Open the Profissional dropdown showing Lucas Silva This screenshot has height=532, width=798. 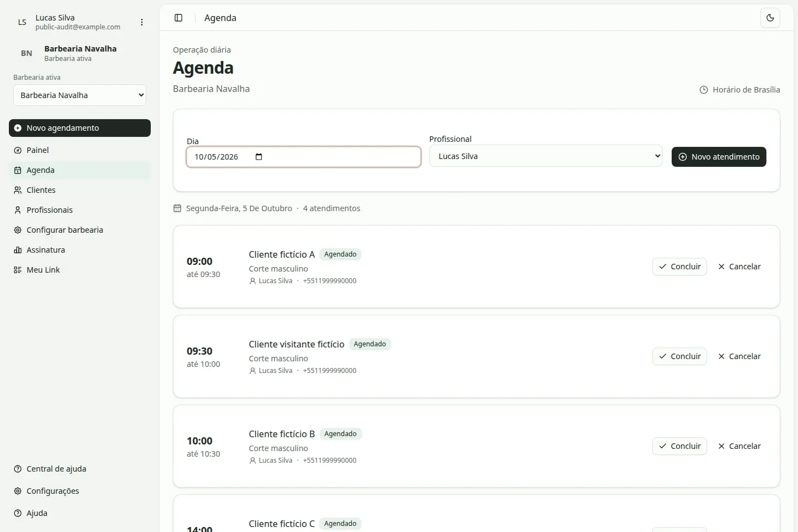tap(546, 156)
